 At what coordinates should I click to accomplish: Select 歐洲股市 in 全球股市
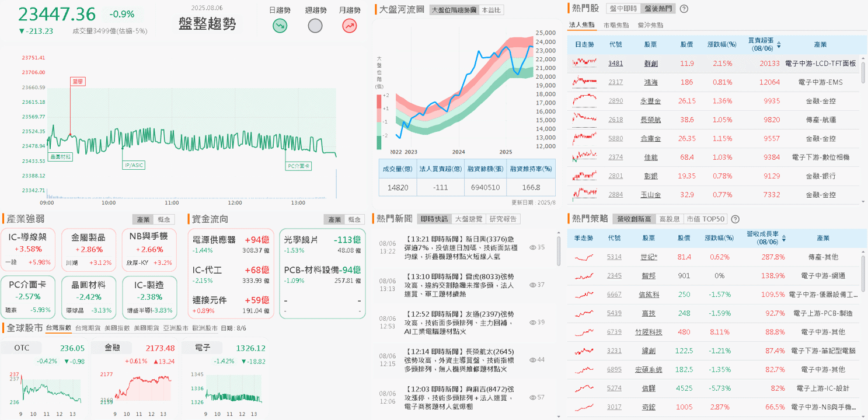pyautogui.click(x=205, y=328)
